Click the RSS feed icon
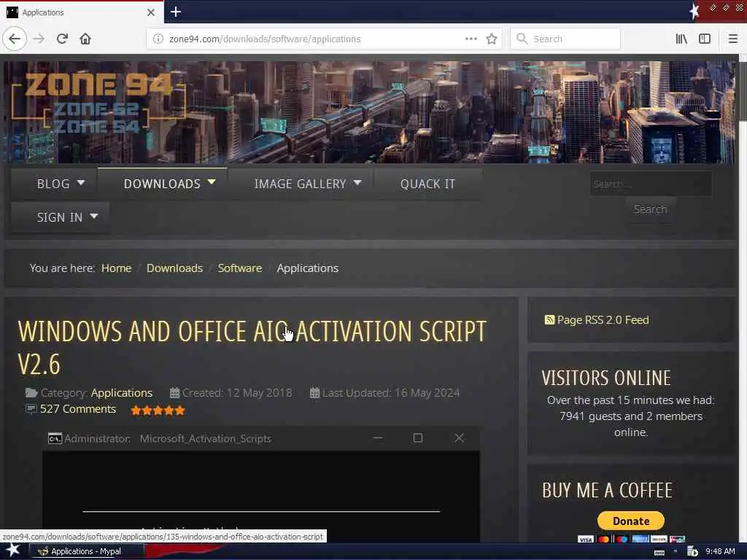 [x=549, y=319]
